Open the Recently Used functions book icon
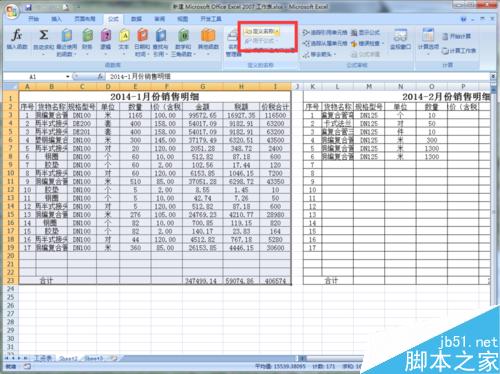The height and width of the screenshot is (374, 500). (67, 35)
